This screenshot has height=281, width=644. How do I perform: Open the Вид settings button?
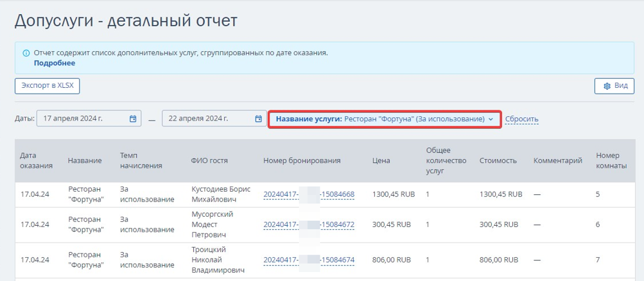(614, 86)
